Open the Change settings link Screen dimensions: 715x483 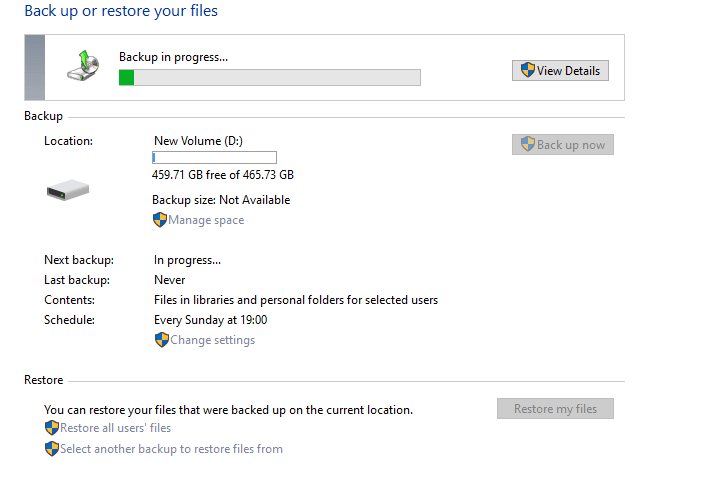coord(212,340)
